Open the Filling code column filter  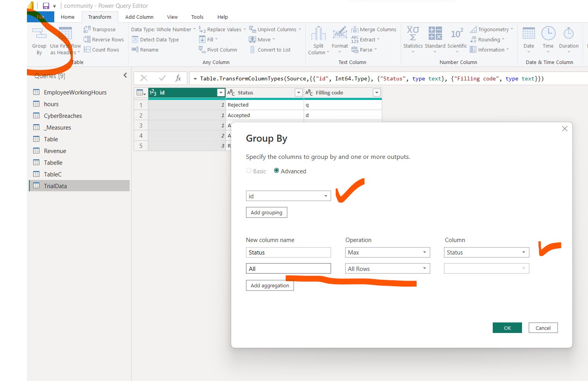point(376,93)
